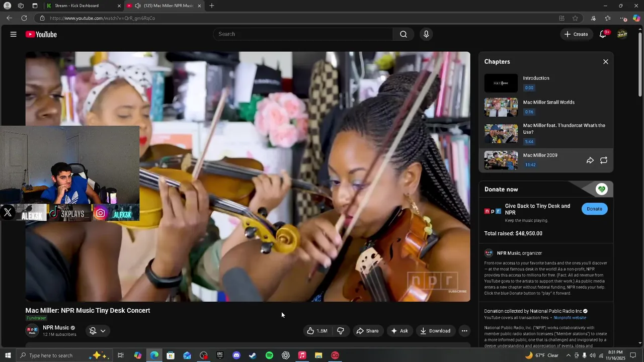Click the Small Worlds chapter thumbnail
This screenshot has height=362, width=644.
(501, 107)
